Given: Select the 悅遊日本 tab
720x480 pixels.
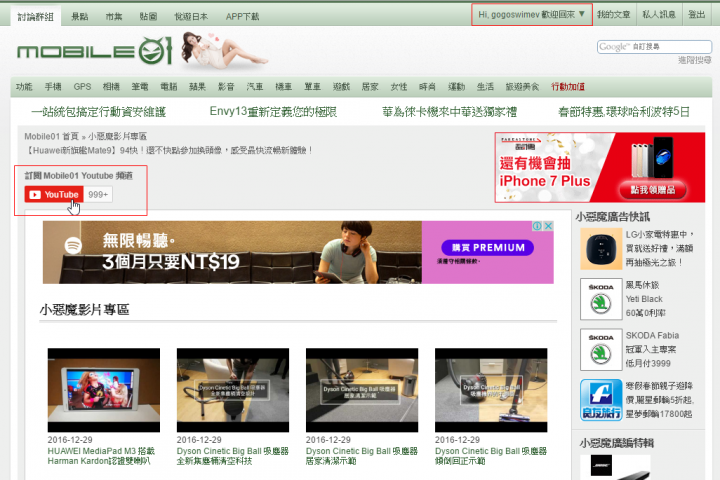Looking at the screenshot, I should click(191, 17).
